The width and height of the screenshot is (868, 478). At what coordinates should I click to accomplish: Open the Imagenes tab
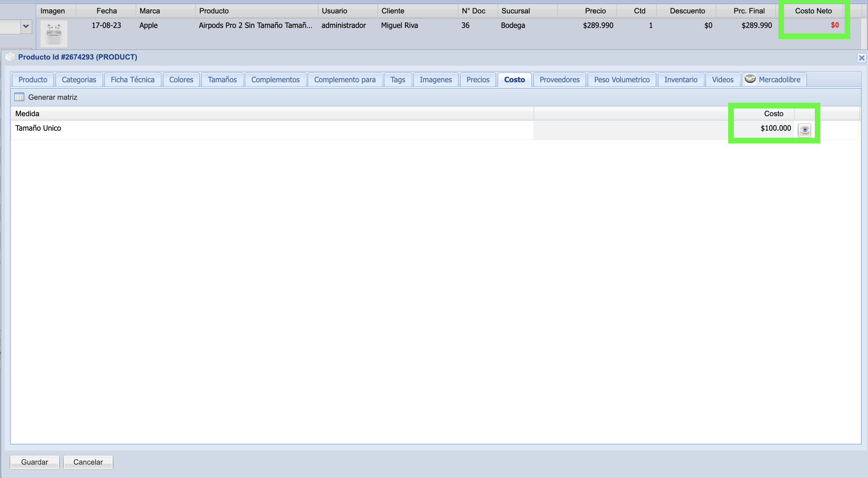[435, 80]
